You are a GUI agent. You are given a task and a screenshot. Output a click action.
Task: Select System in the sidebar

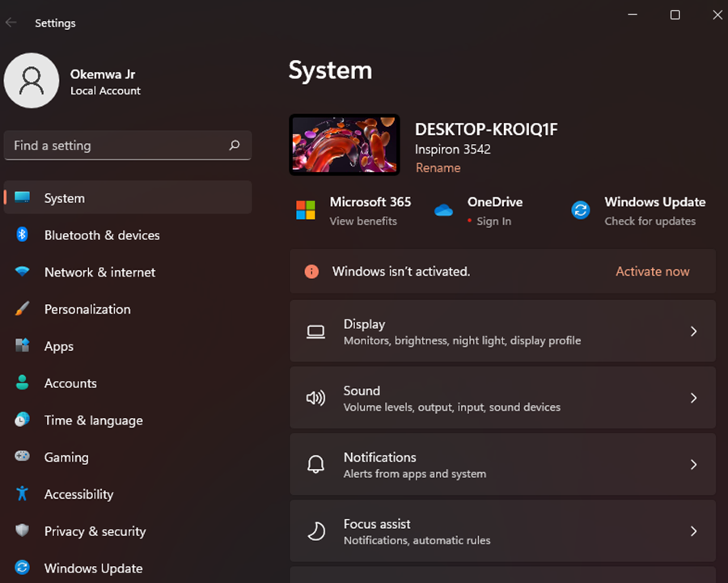64,197
